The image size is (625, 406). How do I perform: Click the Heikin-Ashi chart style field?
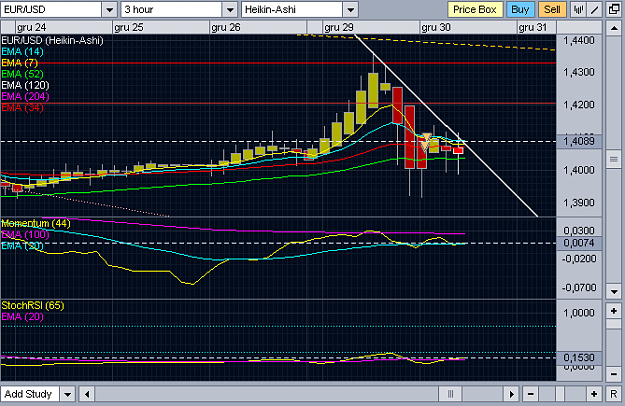[292, 10]
